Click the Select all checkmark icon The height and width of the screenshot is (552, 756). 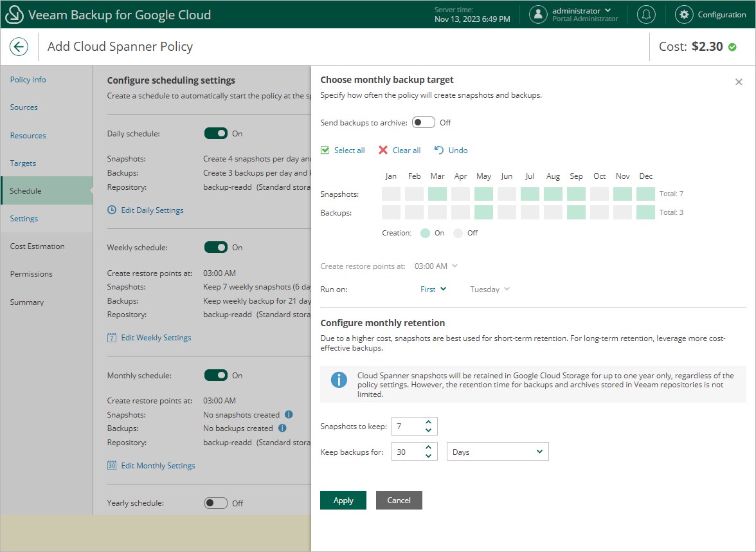click(x=325, y=150)
